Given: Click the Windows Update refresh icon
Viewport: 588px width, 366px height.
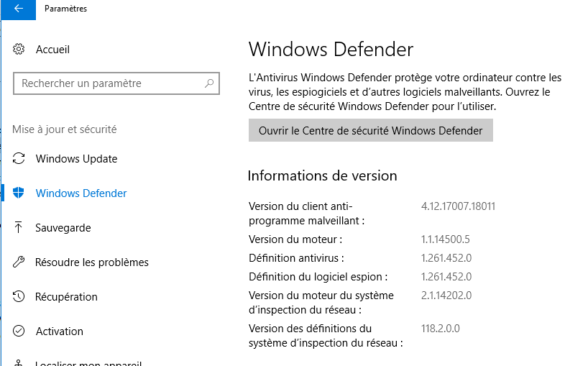Looking at the screenshot, I should [19, 159].
